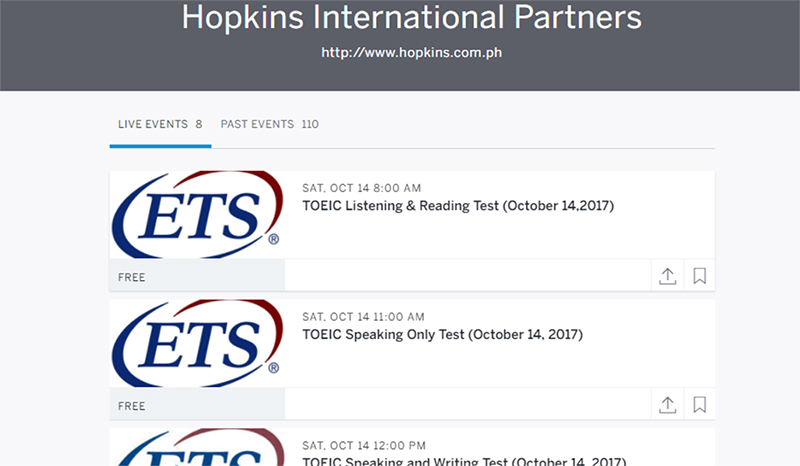The height and width of the screenshot is (466, 800).
Task: Click FREE label under Speaking Only Test
Action: click(x=132, y=406)
